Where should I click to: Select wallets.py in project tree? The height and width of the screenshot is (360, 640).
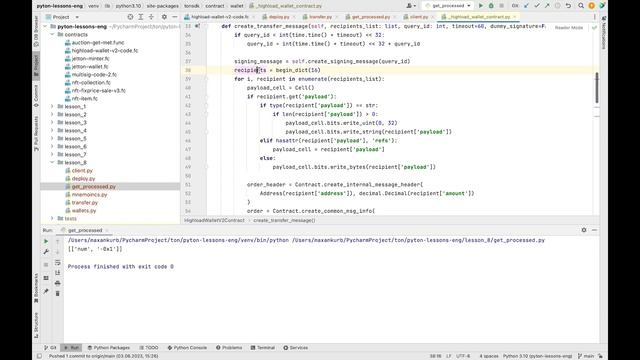click(84, 211)
